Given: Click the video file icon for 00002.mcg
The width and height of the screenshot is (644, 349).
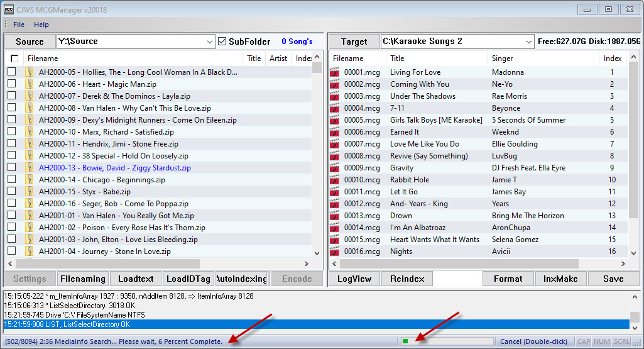Looking at the screenshot, I should point(334,84).
